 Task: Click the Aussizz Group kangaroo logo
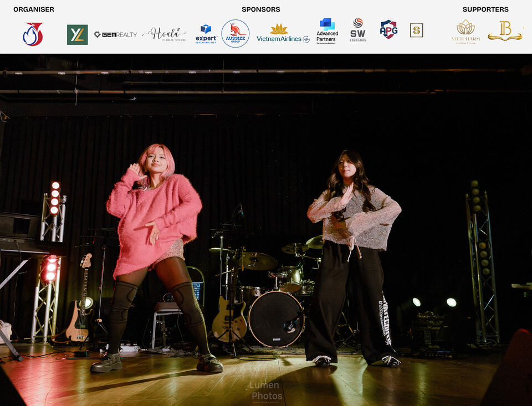236,33
